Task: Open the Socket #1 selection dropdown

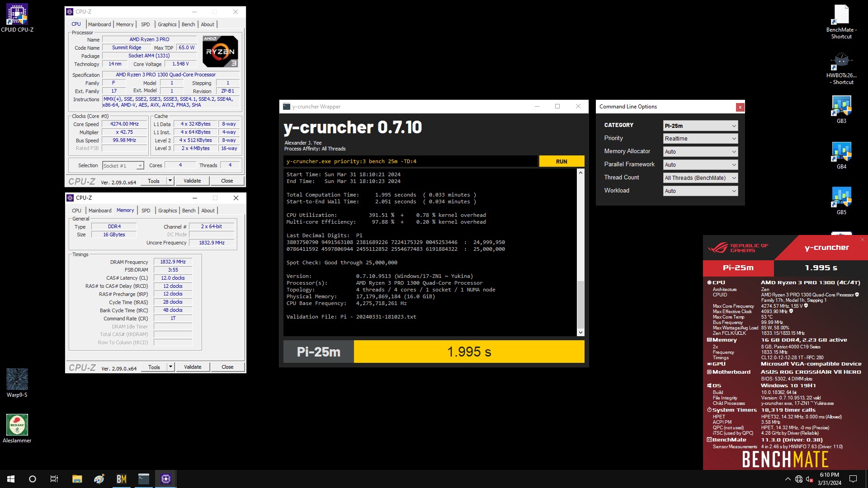Action: pyautogui.click(x=123, y=166)
